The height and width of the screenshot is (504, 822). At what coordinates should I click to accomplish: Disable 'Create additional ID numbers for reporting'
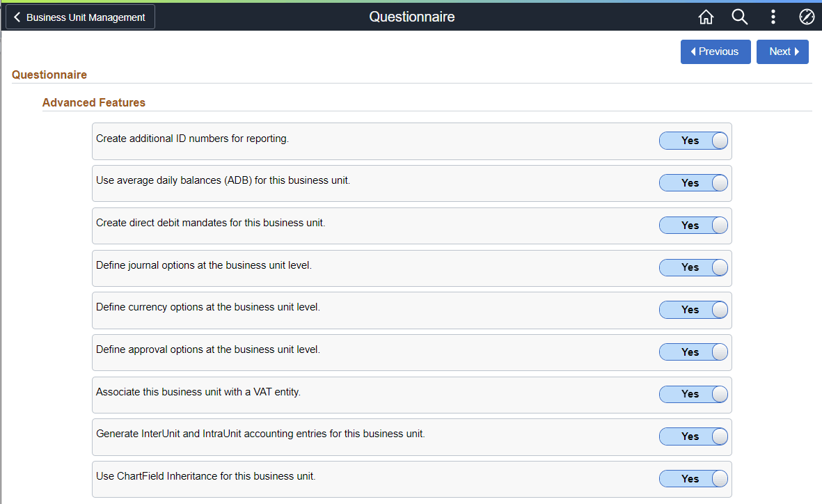[x=693, y=140]
